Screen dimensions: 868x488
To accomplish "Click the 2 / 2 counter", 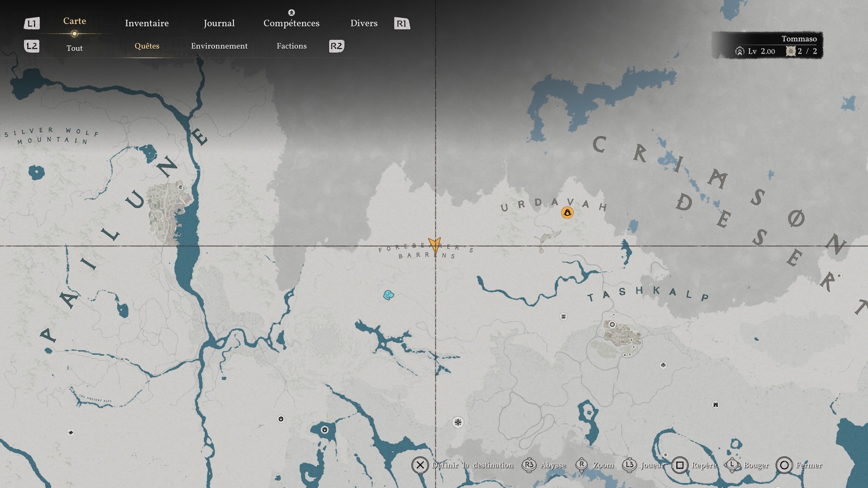I will tap(807, 51).
